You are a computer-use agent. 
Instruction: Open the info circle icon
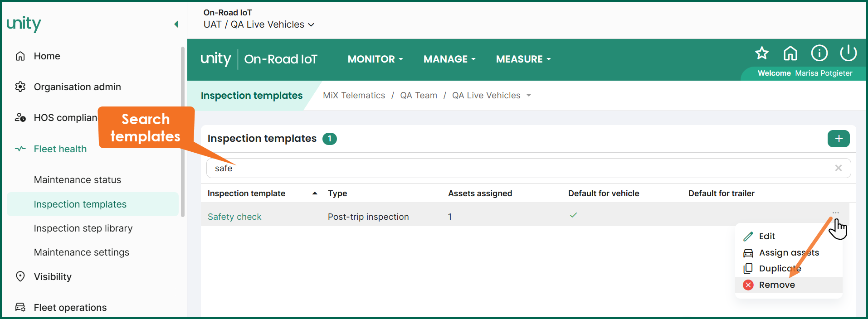(819, 53)
